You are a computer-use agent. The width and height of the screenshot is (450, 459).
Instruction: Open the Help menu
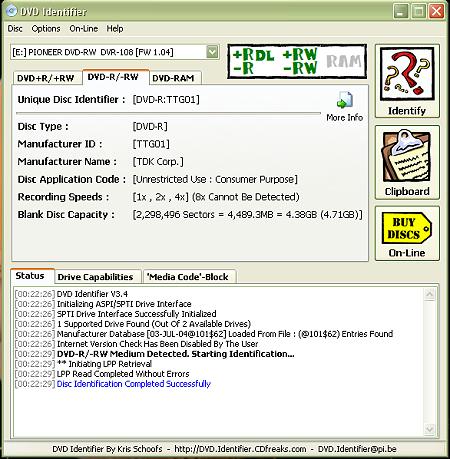(x=115, y=29)
